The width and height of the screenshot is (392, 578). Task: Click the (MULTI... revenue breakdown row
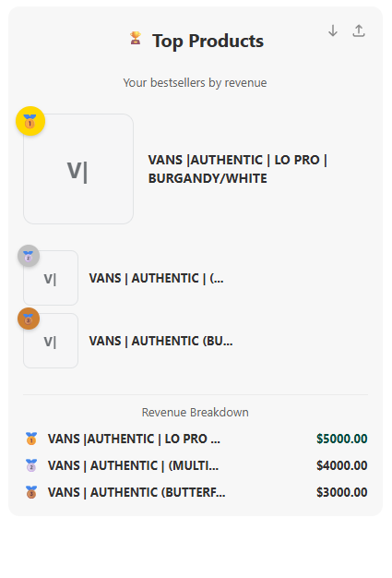click(196, 465)
